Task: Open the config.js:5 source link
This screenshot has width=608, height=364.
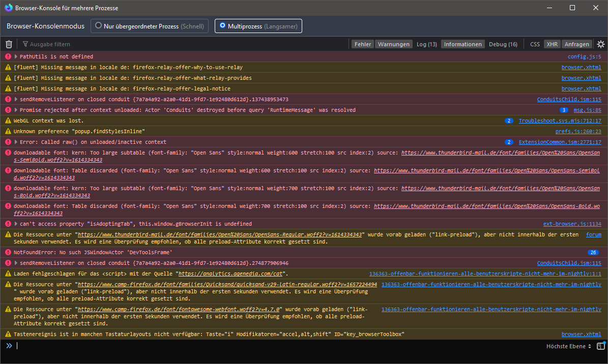Action: coord(584,56)
